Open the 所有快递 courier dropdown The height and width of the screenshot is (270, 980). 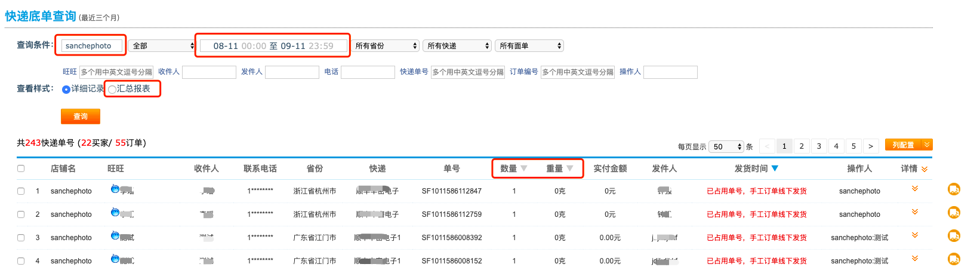tap(458, 46)
